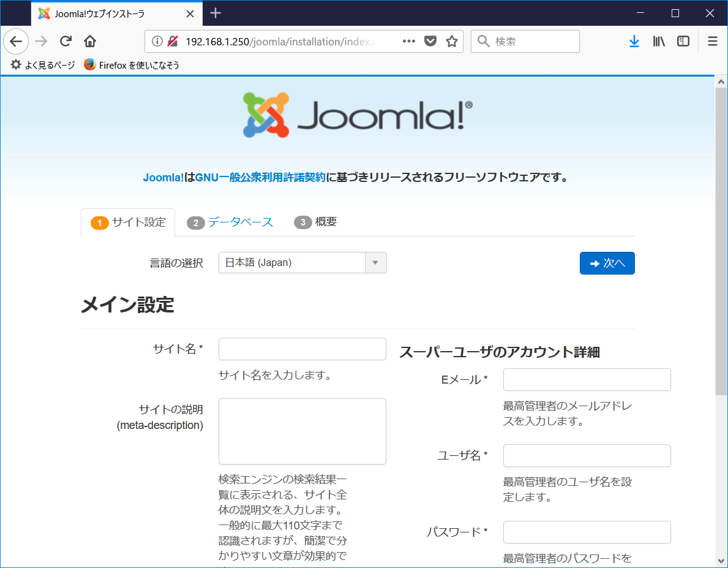728x568 pixels.
Task: Minimize the Firefox window
Action: pyautogui.click(x=640, y=13)
